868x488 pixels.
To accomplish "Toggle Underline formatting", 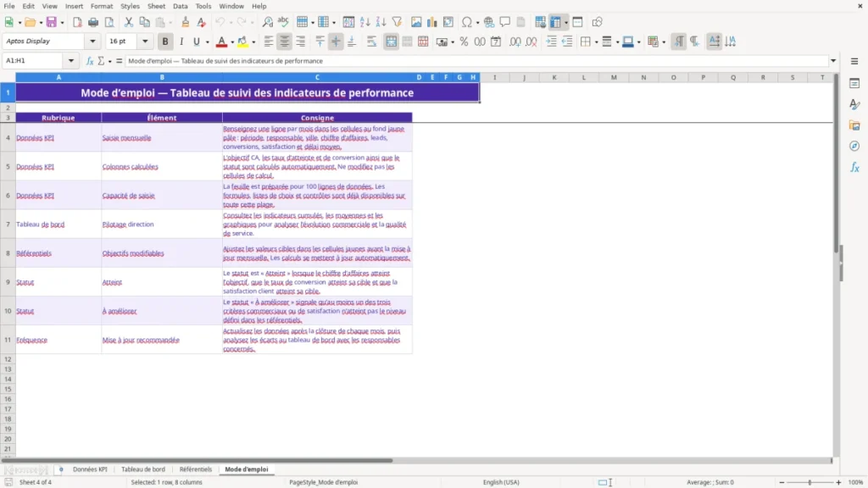I will coord(196,42).
